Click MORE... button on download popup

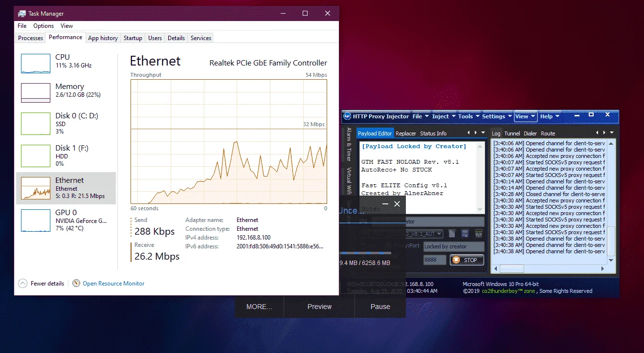pos(259,307)
